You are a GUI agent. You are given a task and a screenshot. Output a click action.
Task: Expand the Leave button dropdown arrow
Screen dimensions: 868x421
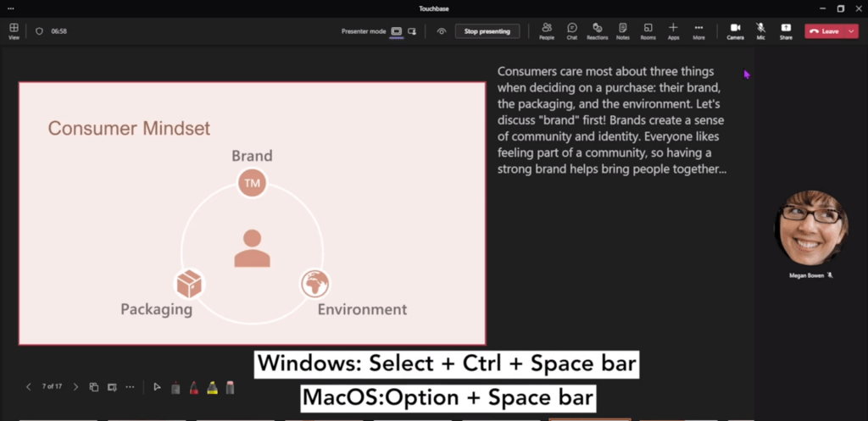[x=851, y=31]
